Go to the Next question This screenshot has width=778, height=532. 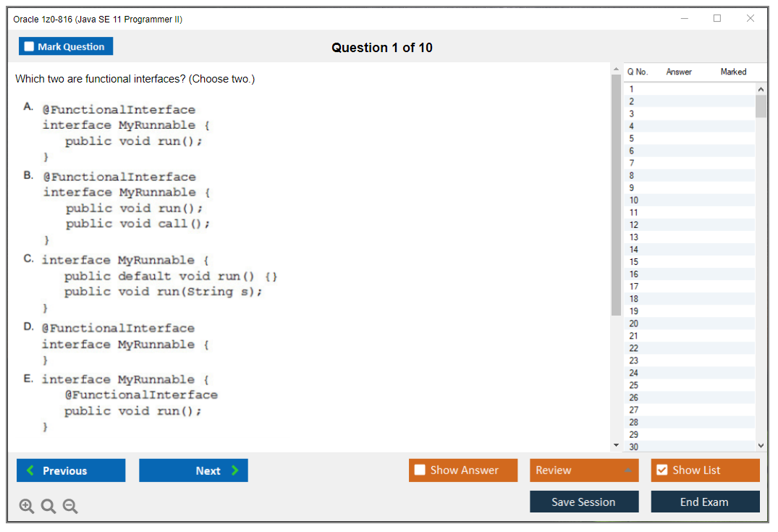point(193,470)
